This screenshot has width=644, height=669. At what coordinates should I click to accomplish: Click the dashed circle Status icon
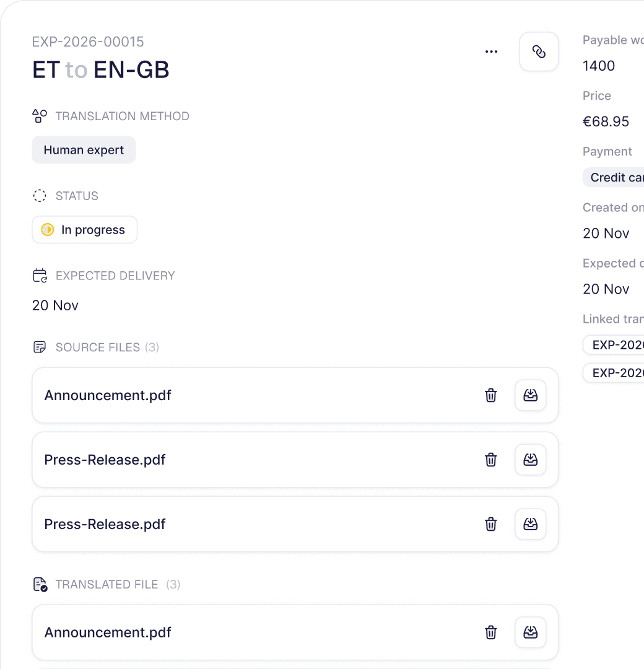(40, 196)
